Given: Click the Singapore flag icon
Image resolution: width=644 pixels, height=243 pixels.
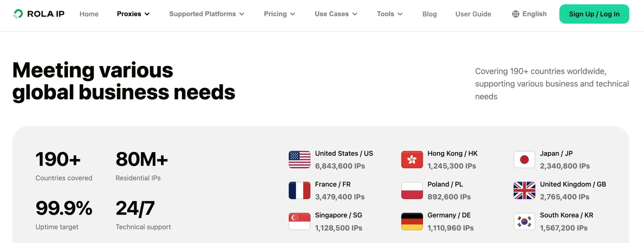Looking at the screenshot, I should [x=299, y=221].
